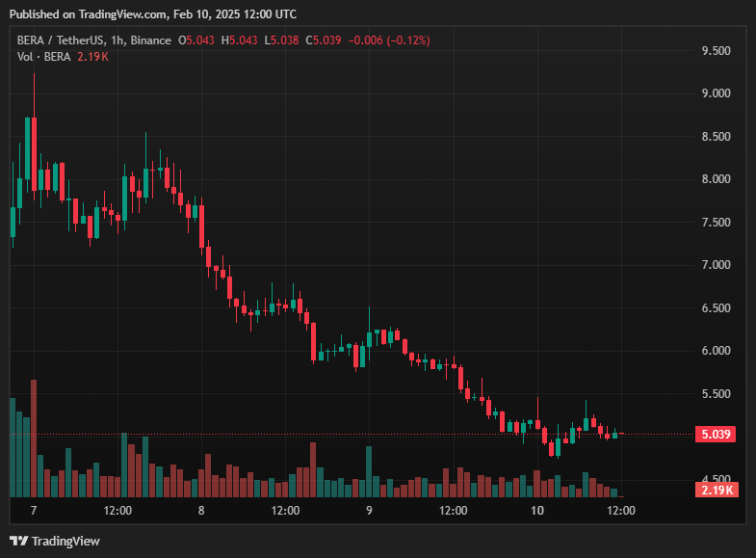Click the 7.000 price axis label
The width and height of the screenshot is (756, 558).
pos(716,265)
